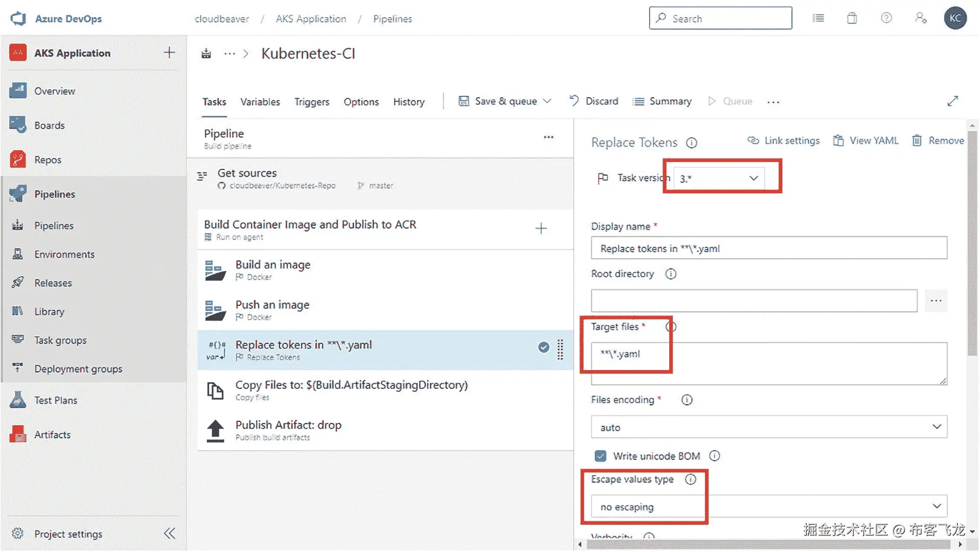Image resolution: width=980 pixels, height=552 pixels.
Task: Open the Escape values type dropdown
Action: (x=769, y=506)
